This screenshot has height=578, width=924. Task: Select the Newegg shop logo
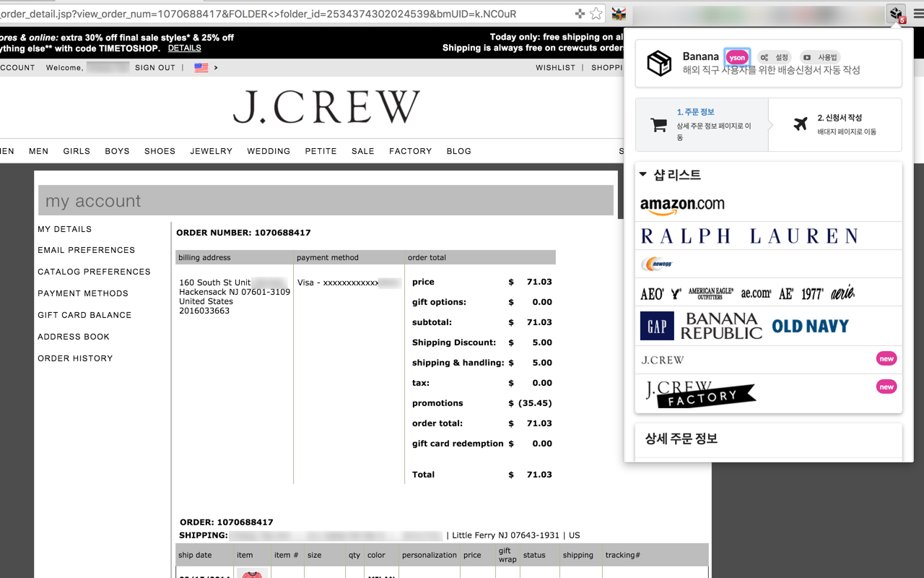click(657, 264)
